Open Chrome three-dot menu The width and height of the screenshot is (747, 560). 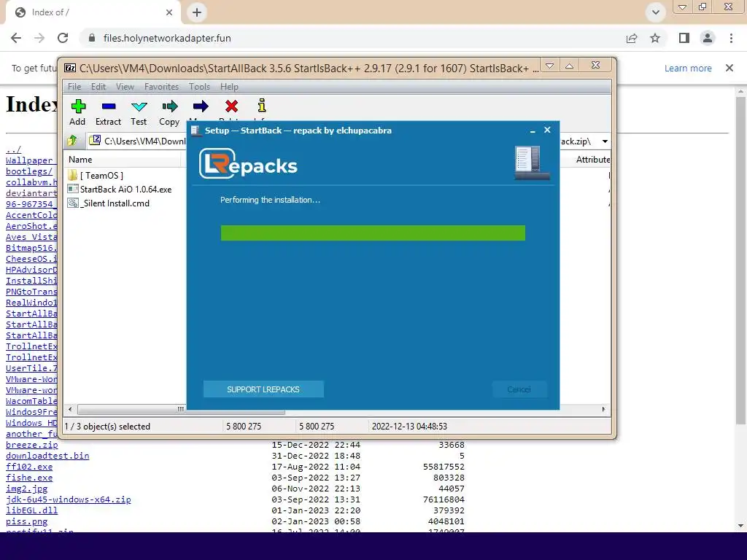tap(731, 38)
